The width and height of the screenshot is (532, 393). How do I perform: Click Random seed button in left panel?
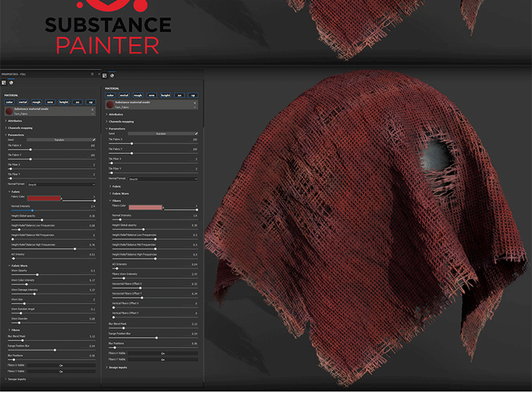click(59, 140)
